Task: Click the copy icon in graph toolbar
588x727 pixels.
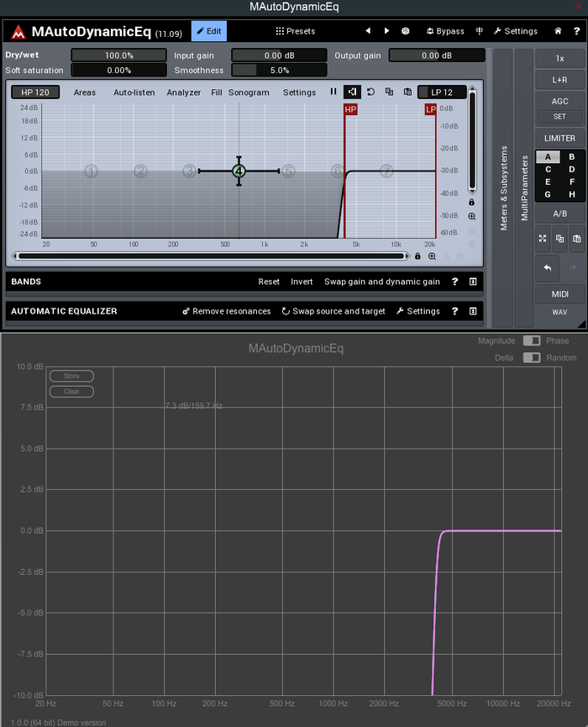Action: 389,92
